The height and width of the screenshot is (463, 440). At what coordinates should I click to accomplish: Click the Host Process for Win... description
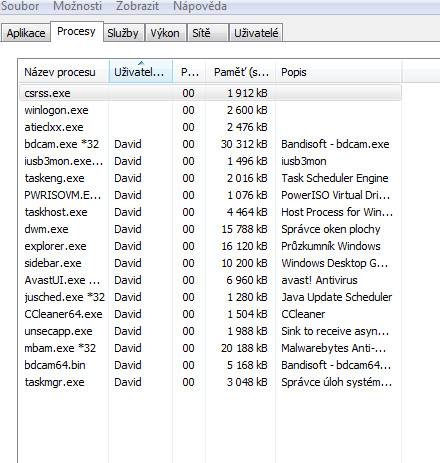point(337,212)
